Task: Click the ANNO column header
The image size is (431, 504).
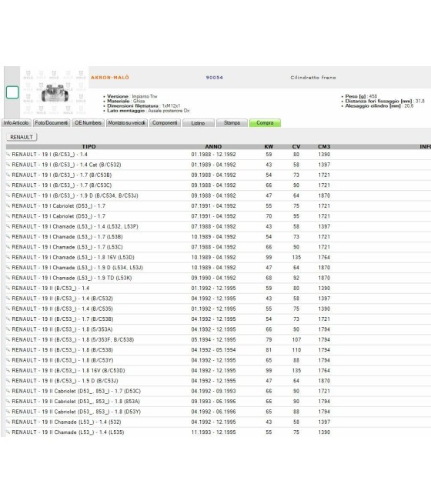Action: point(213,146)
